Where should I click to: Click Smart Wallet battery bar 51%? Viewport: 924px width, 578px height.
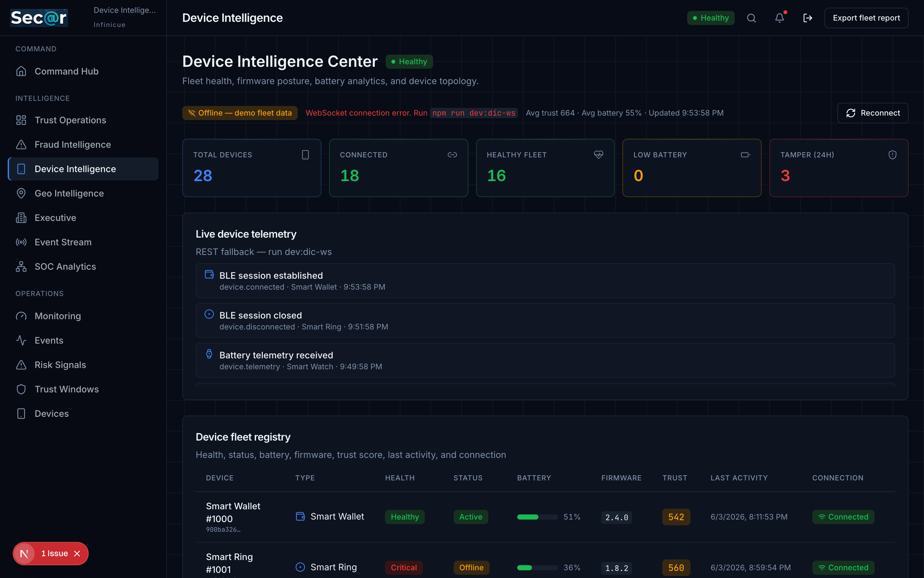click(538, 517)
